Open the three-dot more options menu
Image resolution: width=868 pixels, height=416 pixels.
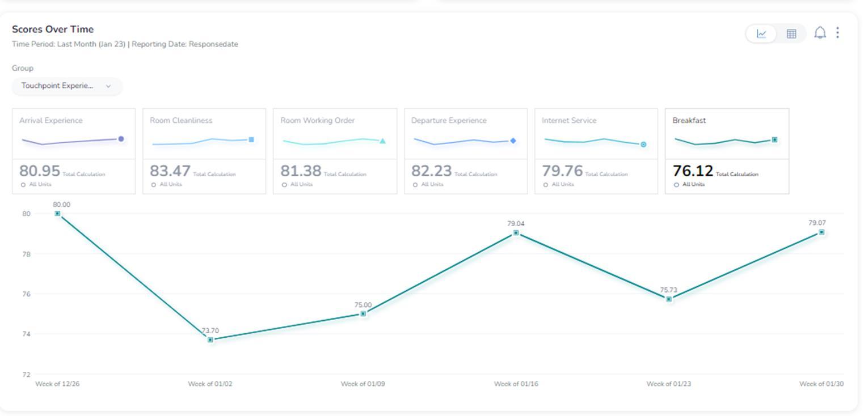click(x=838, y=33)
